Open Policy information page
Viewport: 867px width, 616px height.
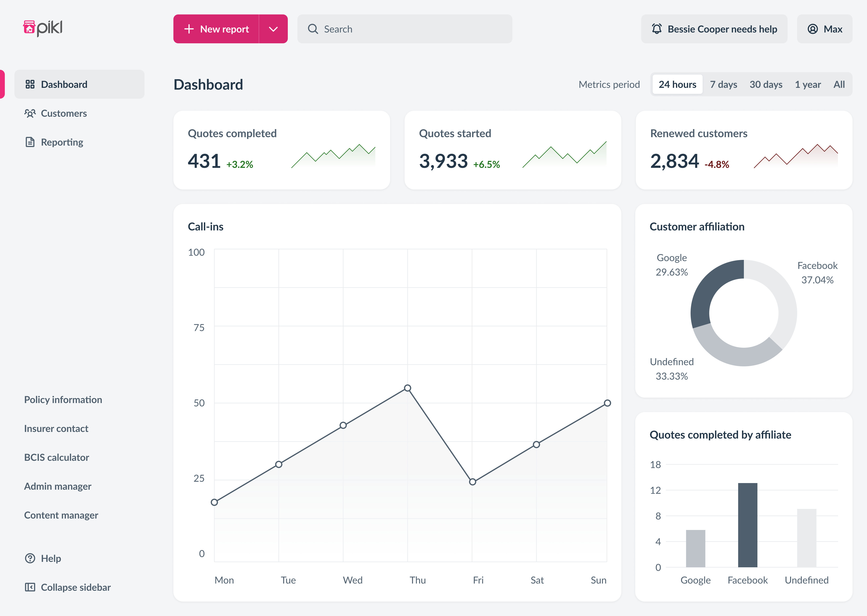click(63, 400)
